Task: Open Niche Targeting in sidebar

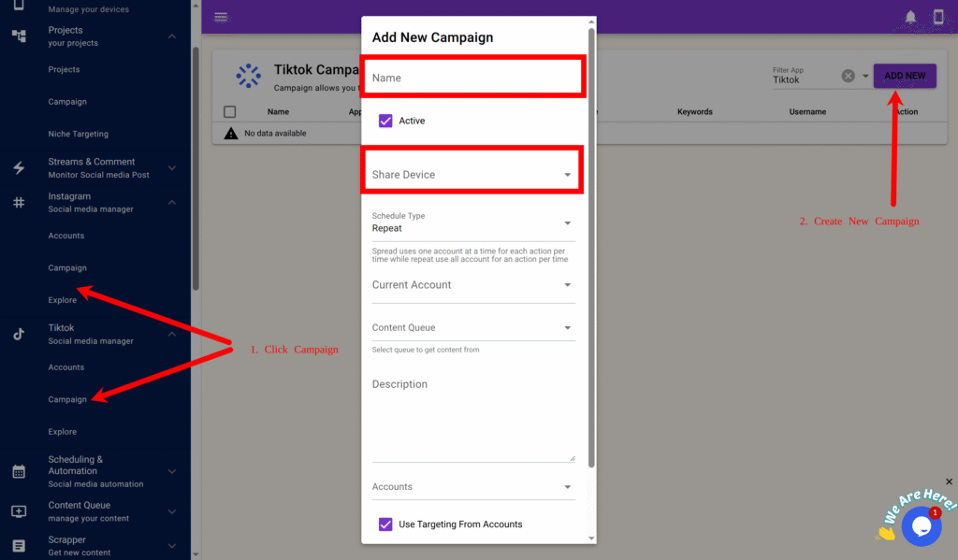Action: tap(79, 135)
